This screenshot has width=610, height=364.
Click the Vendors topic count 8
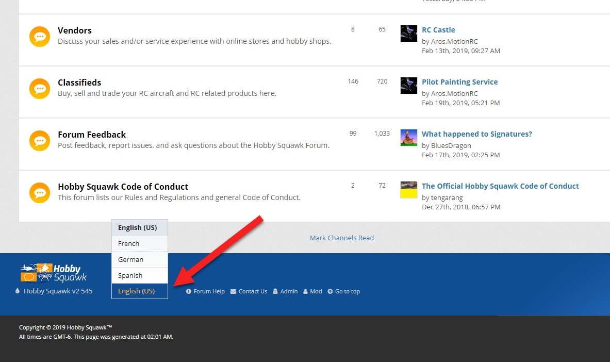click(353, 29)
